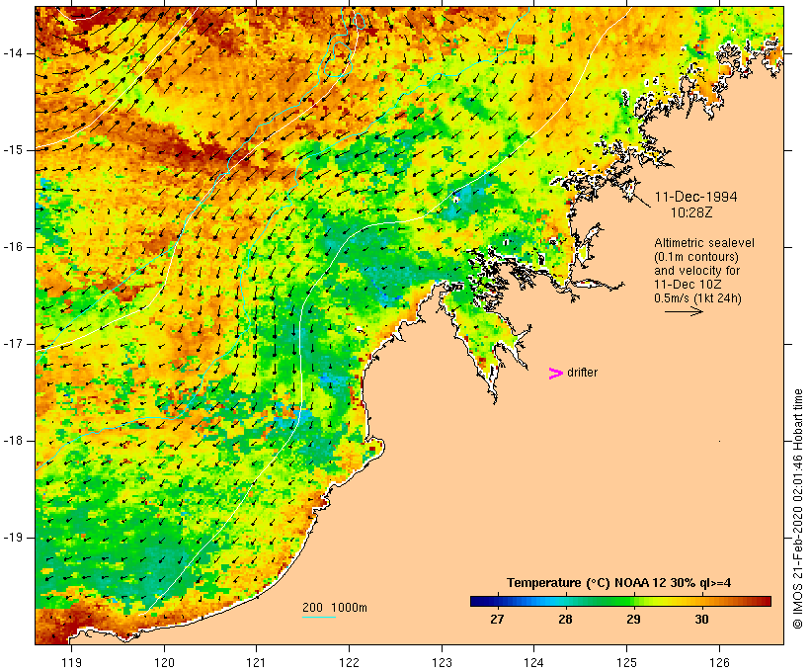This screenshot has height=672, width=810.
Task: Click the 'drifter' legend label
Action: pyautogui.click(x=582, y=373)
